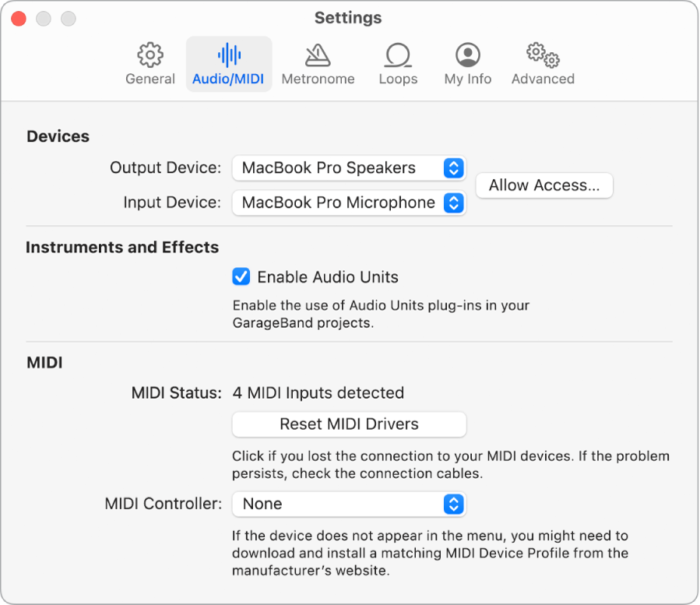Click the Allow Access button
Screen dimensions: 700x605
pos(543,185)
